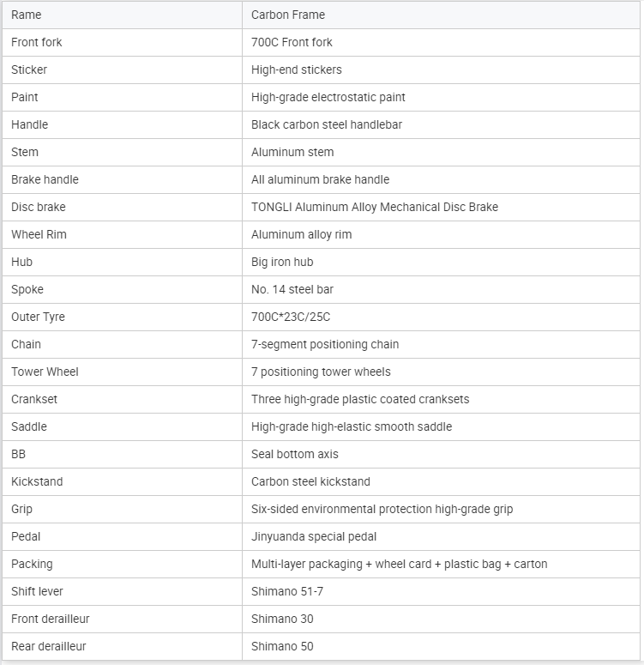Click the "High-end stickers" cell
Screen dimensions: 644x665
(296, 70)
